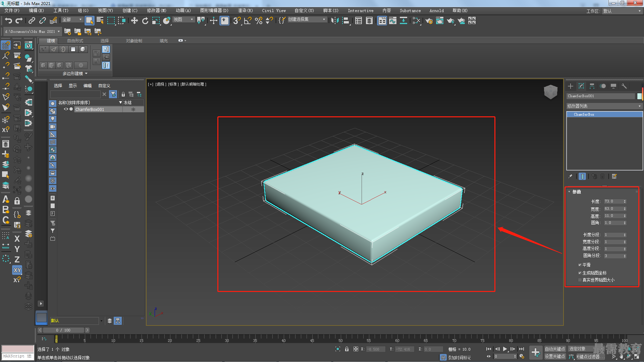Screen dimensions: 644x362
Task: Toggle Selection Lock padlock in status bar
Action: pyautogui.click(x=347, y=349)
